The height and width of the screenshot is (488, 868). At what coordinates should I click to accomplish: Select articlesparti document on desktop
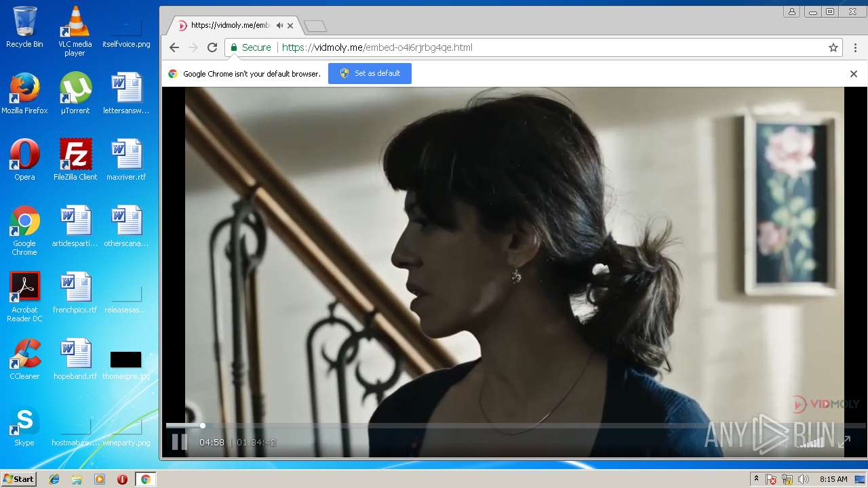(x=75, y=226)
